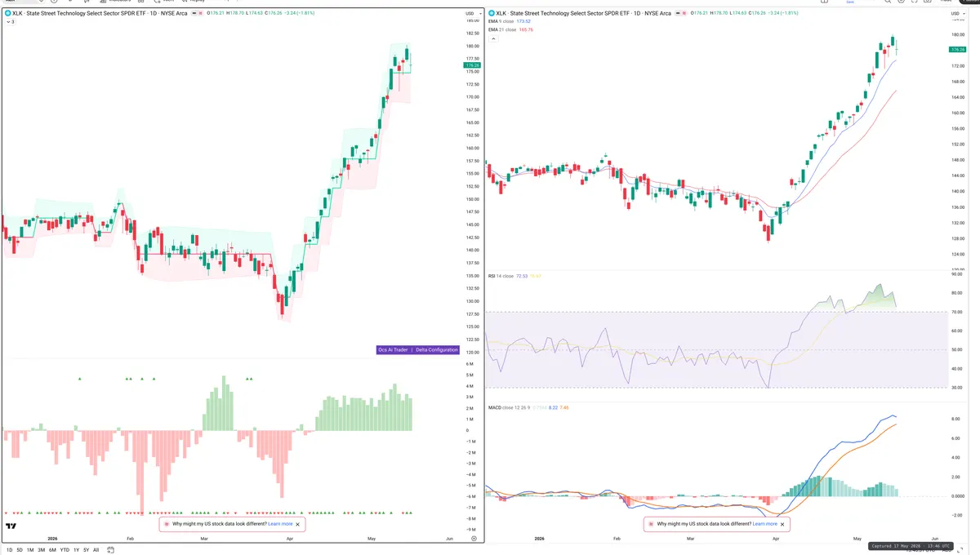
Task: Switch left chart range to 5D
Action: pyautogui.click(x=20, y=550)
